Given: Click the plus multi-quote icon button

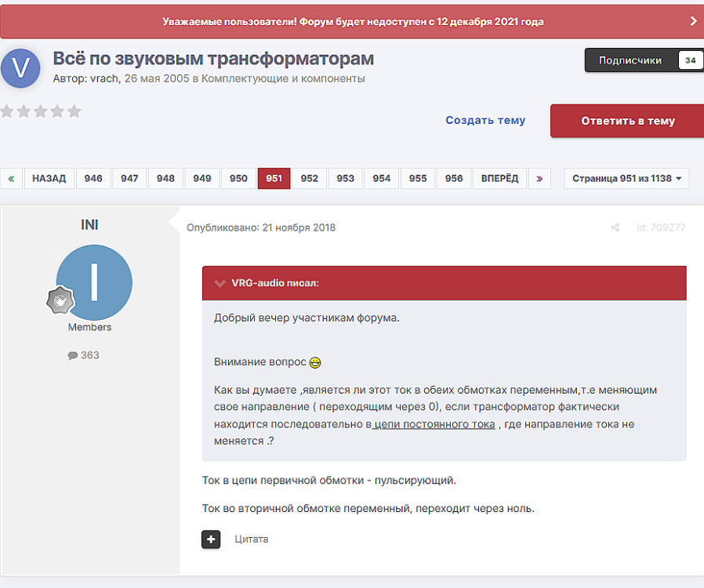Looking at the screenshot, I should coord(211,539).
